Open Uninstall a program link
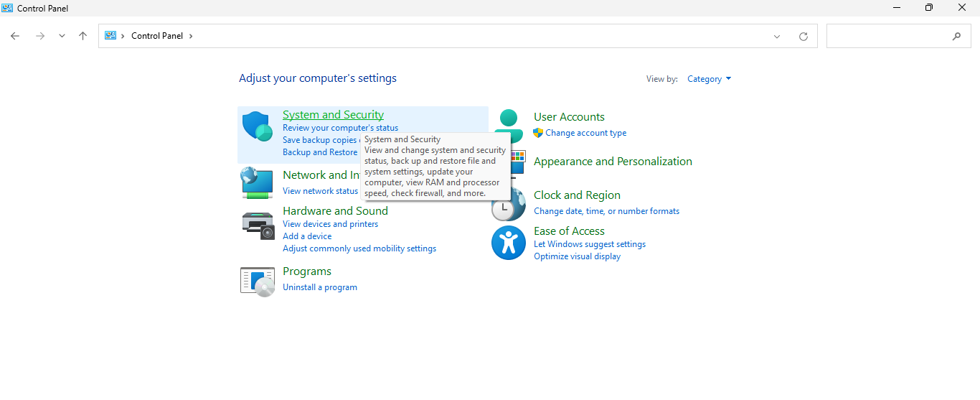Viewport: 980px width, 400px height. pos(319,287)
